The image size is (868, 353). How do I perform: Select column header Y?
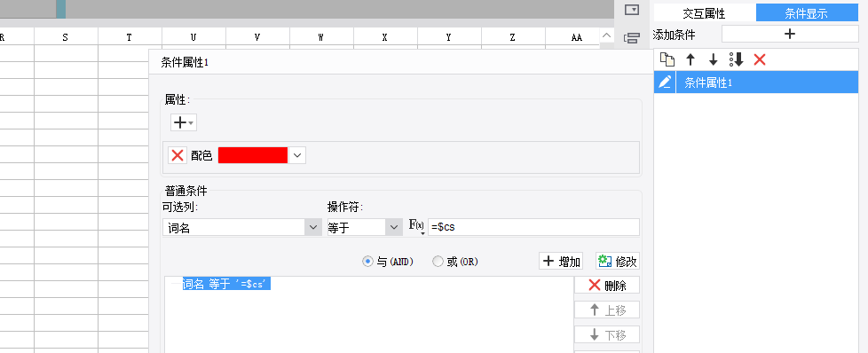[x=449, y=37]
